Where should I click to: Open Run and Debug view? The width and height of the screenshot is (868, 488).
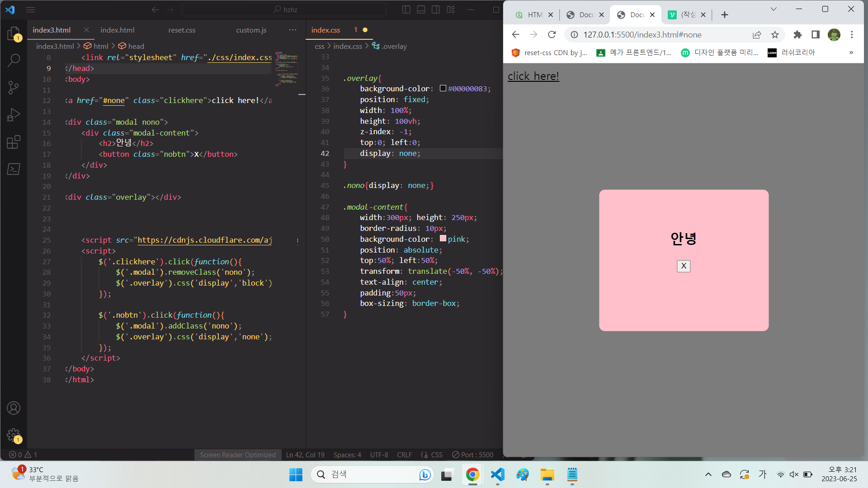[x=14, y=115]
